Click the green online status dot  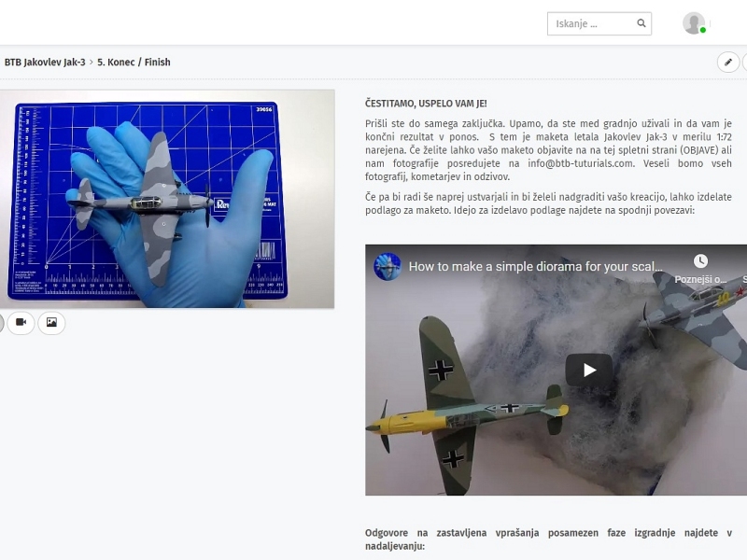pos(703,31)
